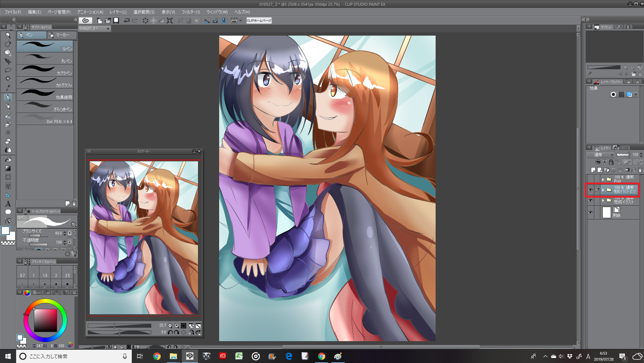Select the カブラペン brush

point(45,71)
